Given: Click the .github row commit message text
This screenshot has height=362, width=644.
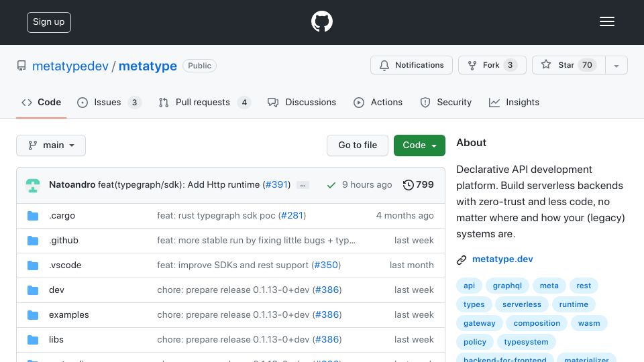Looking at the screenshot, I should (256, 240).
